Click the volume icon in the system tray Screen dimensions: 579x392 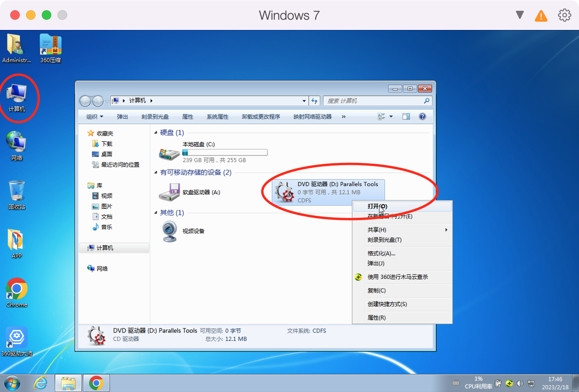coord(520,383)
